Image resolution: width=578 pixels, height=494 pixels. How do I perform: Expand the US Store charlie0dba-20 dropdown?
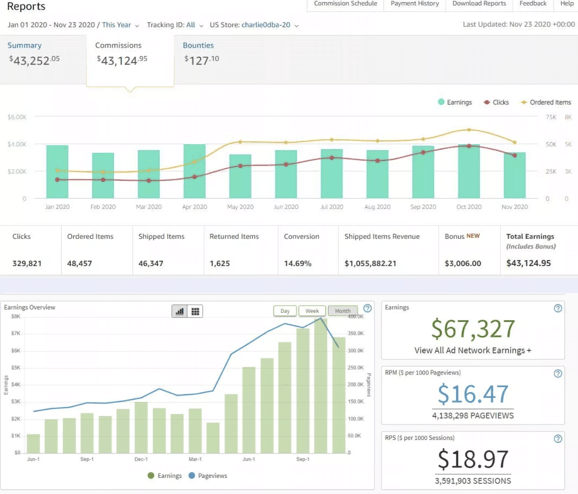click(x=254, y=25)
